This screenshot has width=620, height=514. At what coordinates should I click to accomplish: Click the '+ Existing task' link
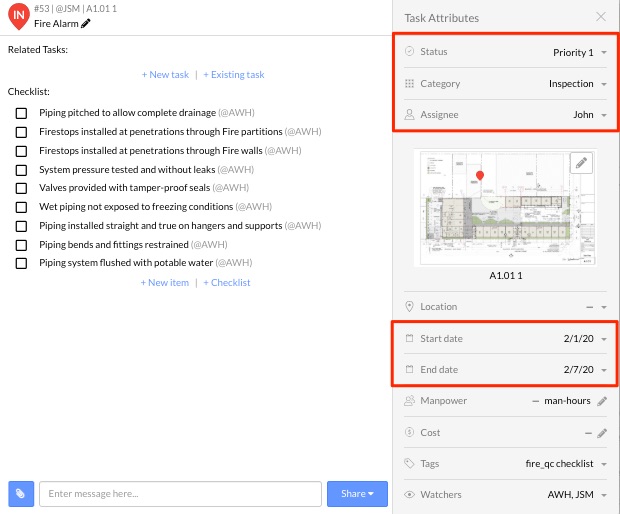coord(234,75)
